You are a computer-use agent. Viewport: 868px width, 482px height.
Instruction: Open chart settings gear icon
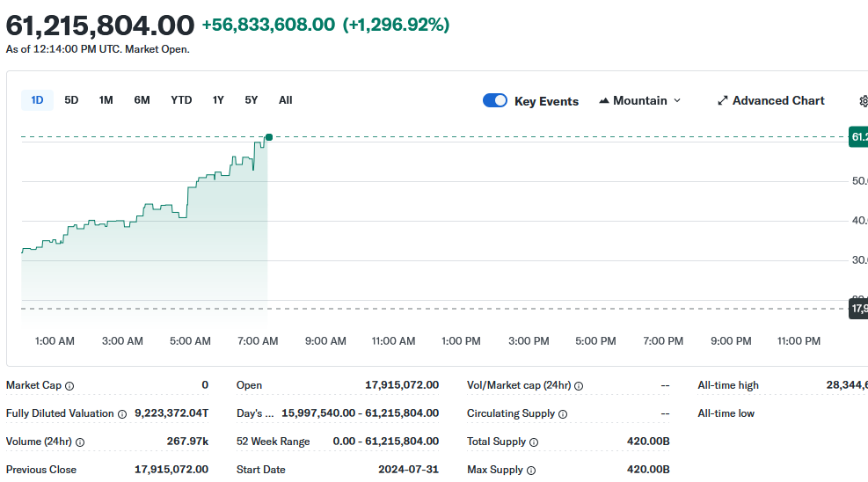(863, 101)
